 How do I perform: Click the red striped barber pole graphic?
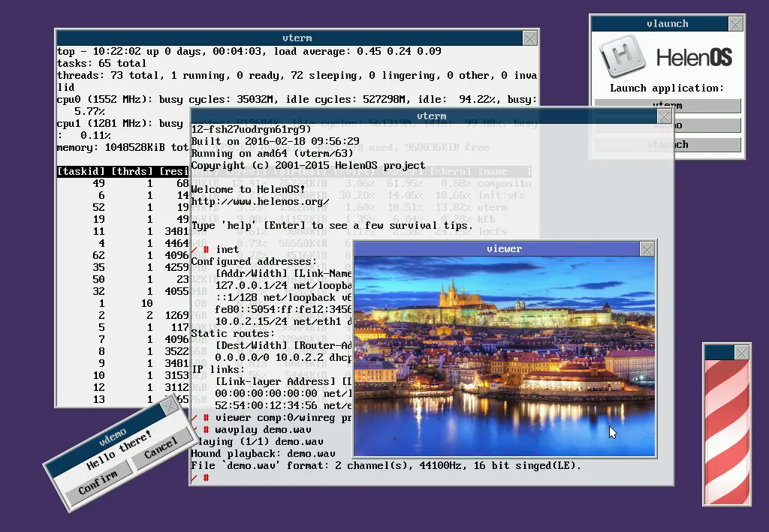click(x=727, y=431)
